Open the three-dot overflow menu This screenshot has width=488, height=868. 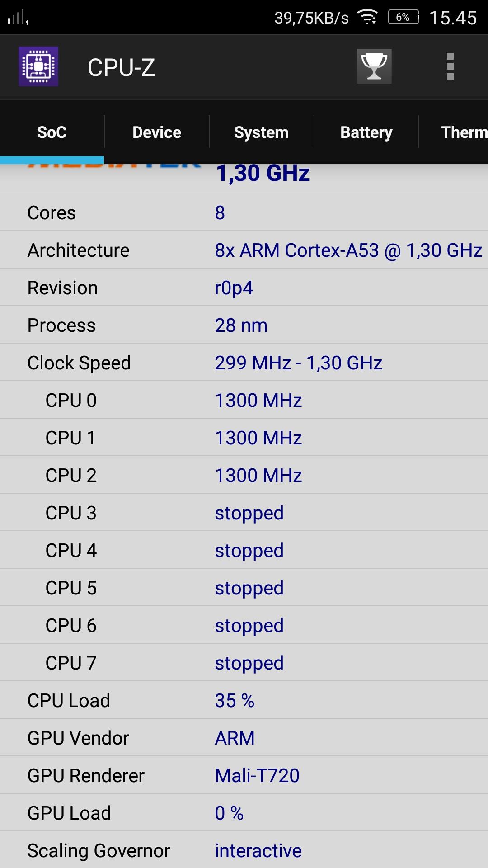click(x=450, y=66)
